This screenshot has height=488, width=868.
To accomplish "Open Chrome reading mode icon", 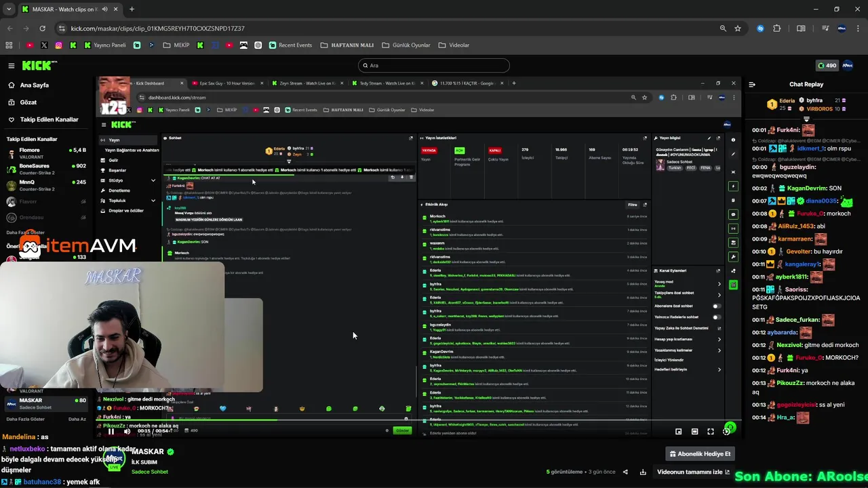I will pos(801,28).
